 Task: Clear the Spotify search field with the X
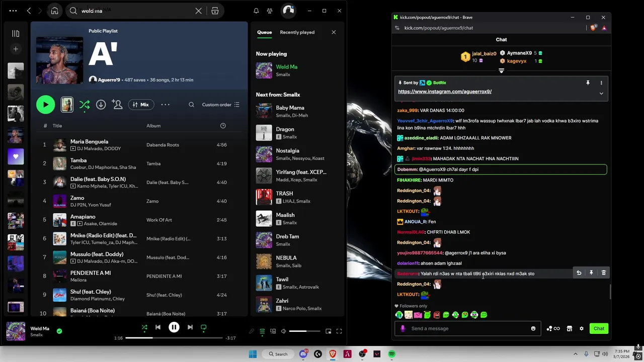click(199, 11)
